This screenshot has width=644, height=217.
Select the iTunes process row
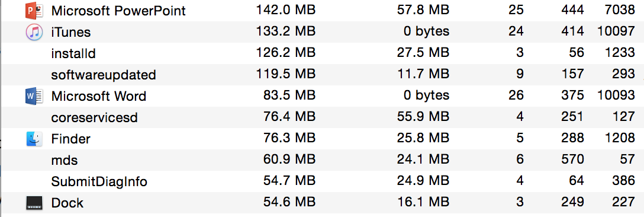point(322,32)
